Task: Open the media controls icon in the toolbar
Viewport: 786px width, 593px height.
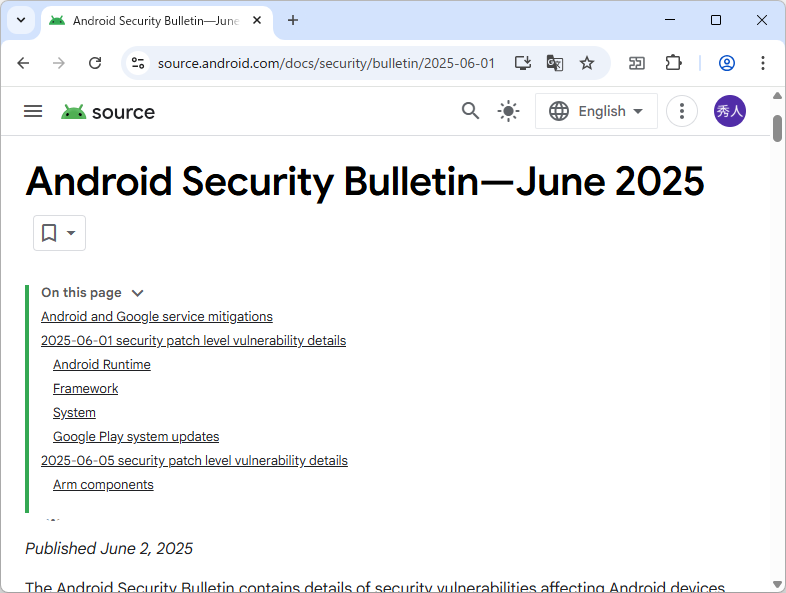Action: pos(637,63)
